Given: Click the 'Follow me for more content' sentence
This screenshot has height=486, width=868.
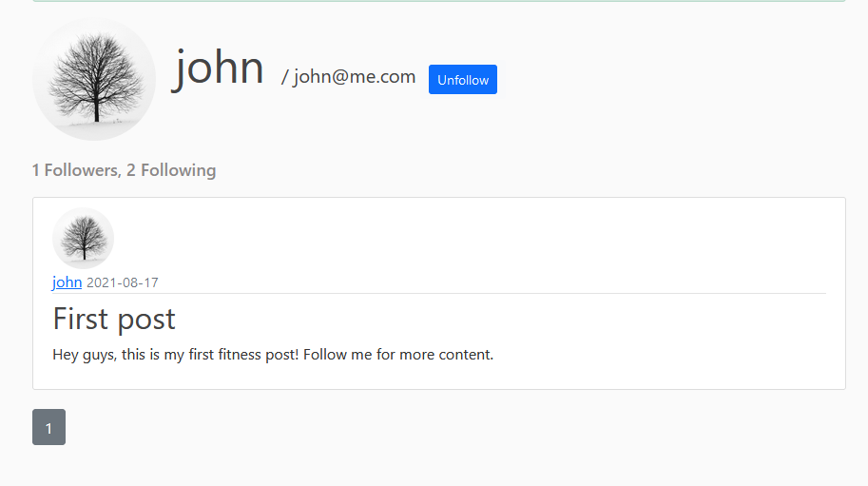Looking at the screenshot, I should pyautogui.click(x=398, y=354).
